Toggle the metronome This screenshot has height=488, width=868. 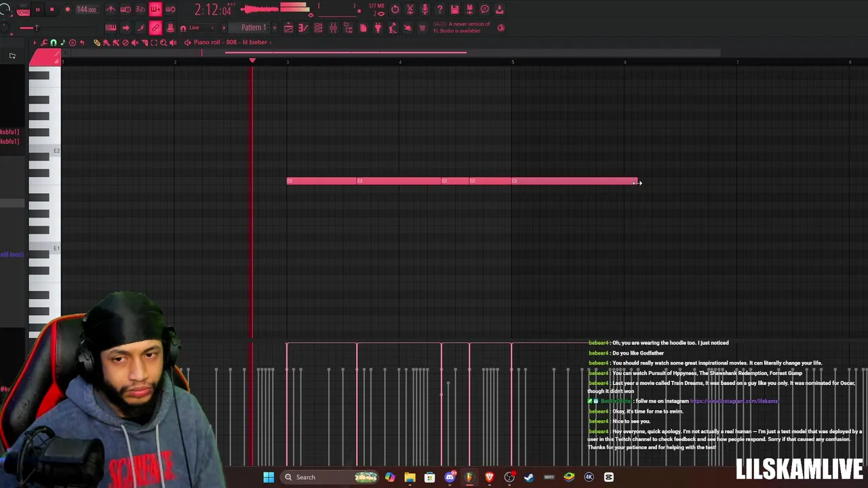[x=111, y=9]
